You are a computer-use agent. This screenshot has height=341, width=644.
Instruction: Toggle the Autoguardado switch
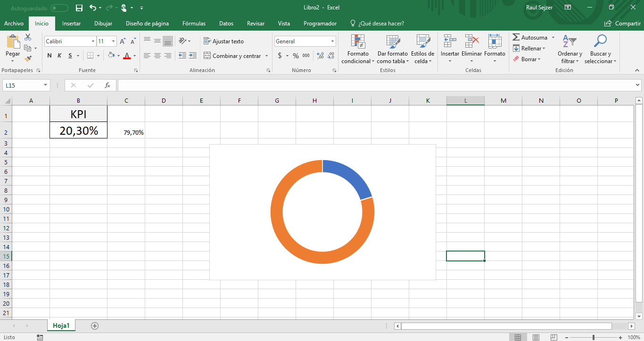point(59,8)
